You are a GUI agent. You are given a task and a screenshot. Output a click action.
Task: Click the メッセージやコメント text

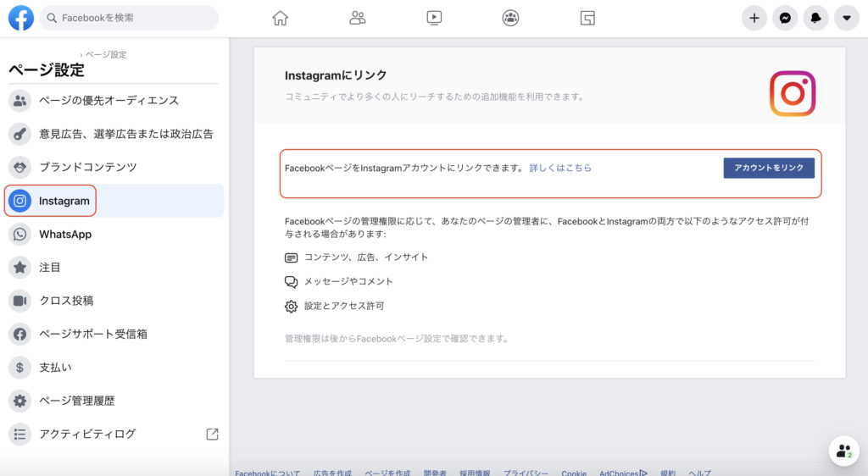tap(348, 281)
